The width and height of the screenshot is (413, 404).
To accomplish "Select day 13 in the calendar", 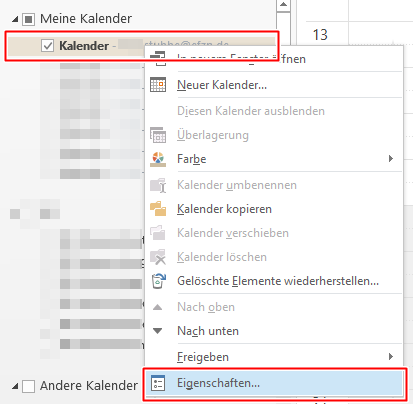I will (x=320, y=35).
